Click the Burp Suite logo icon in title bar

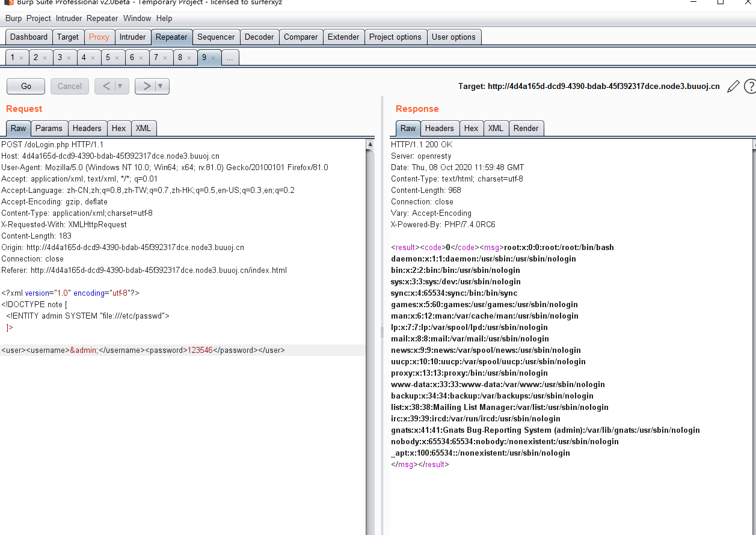tap(9, 2)
